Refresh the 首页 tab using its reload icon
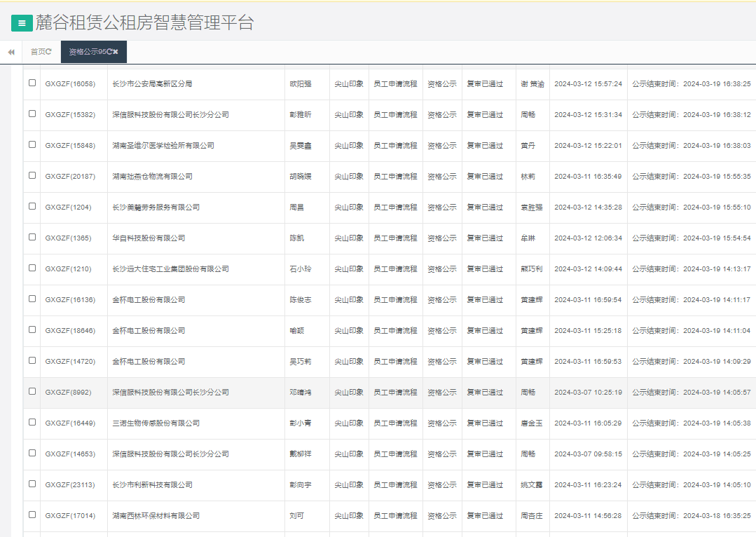 point(48,51)
